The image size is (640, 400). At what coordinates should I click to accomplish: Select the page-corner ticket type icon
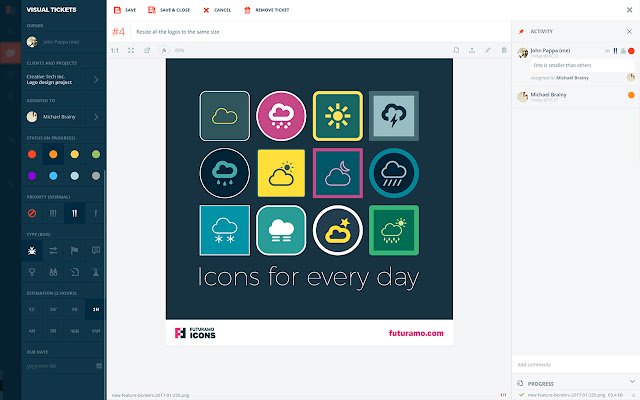coord(74,272)
